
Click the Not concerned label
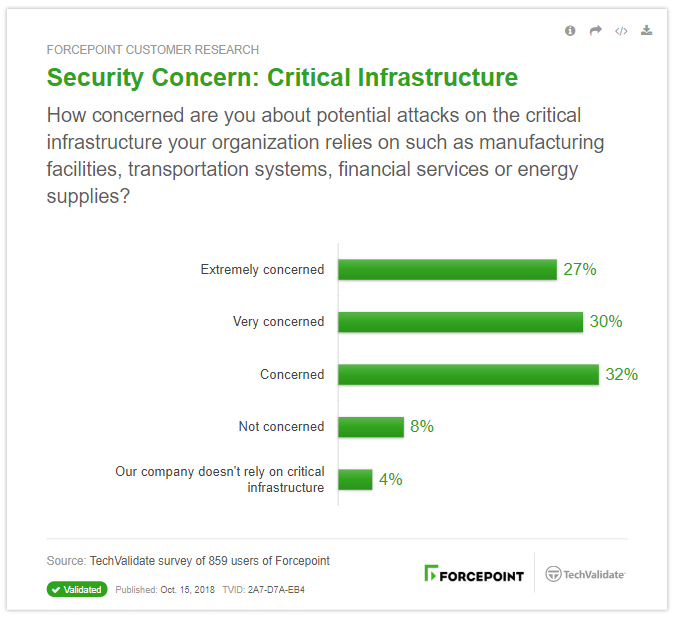281,427
